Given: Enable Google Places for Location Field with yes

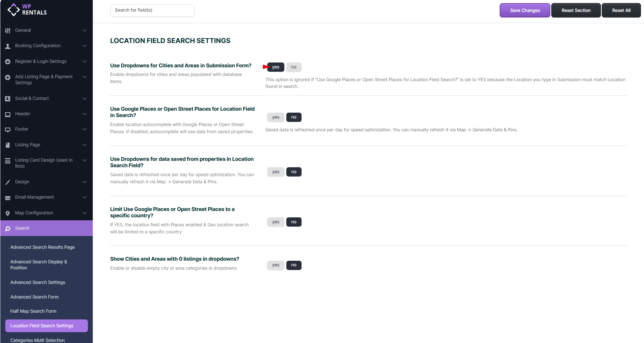Looking at the screenshot, I should click(x=276, y=117).
